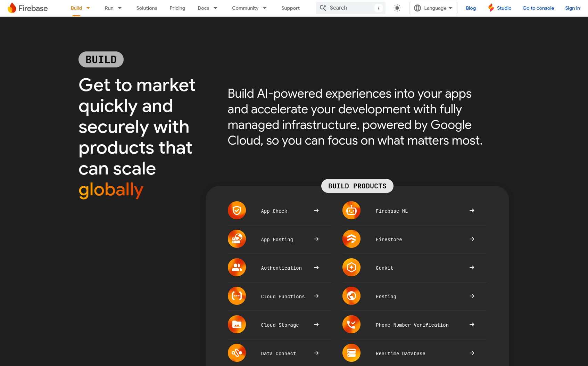Image resolution: width=588 pixels, height=366 pixels.
Task: Expand the Run dropdown menu
Action: click(120, 8)
